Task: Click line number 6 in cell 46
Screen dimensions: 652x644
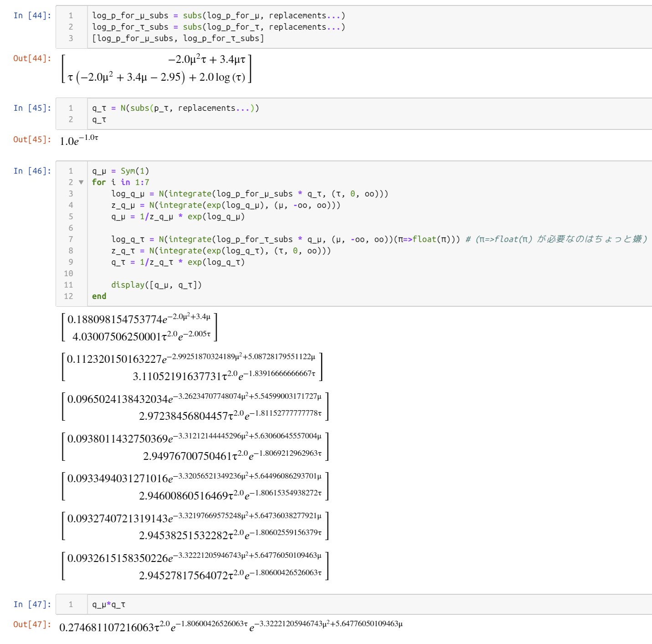Action: 71,228
